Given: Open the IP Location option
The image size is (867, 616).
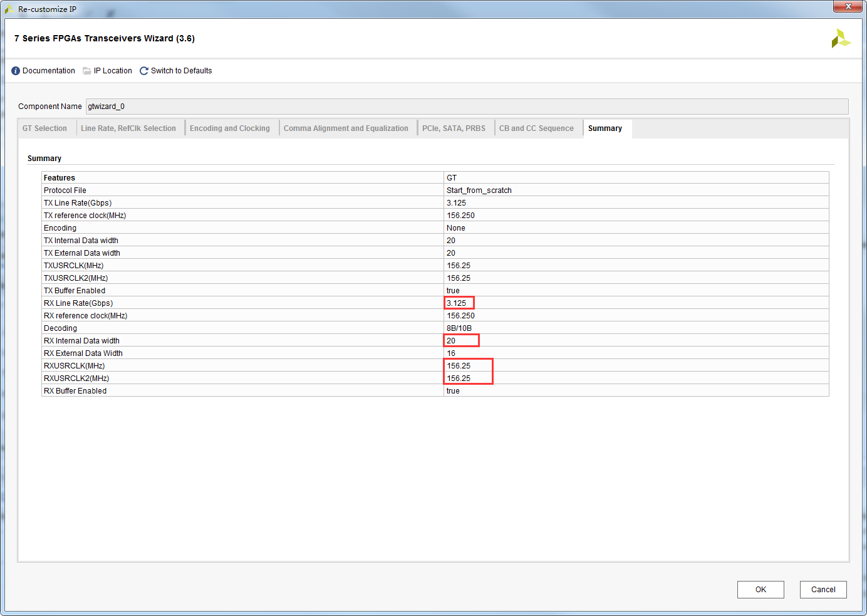Looking at the screenshot, I should [113, 71].
